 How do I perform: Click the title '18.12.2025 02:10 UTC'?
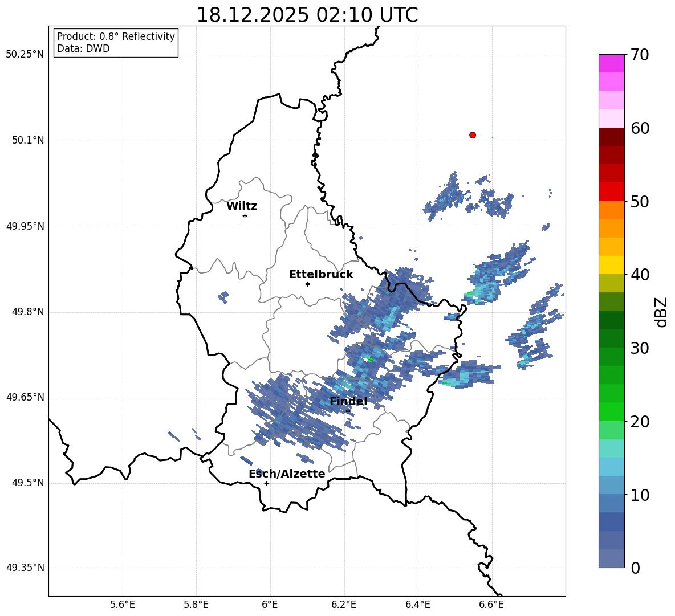307,15
